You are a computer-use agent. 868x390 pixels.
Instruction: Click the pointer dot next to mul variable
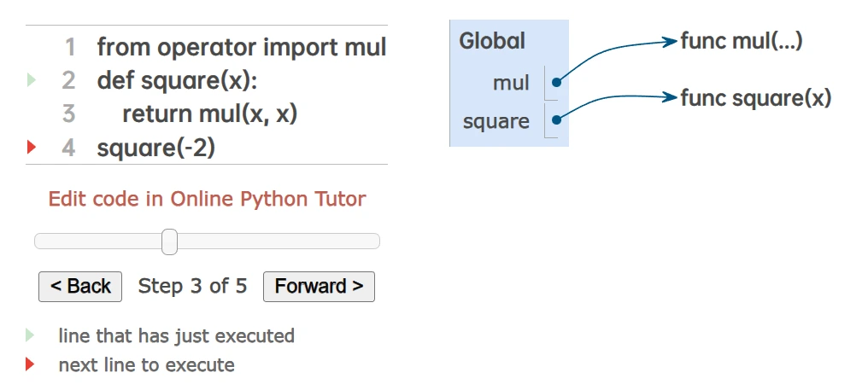556,83
